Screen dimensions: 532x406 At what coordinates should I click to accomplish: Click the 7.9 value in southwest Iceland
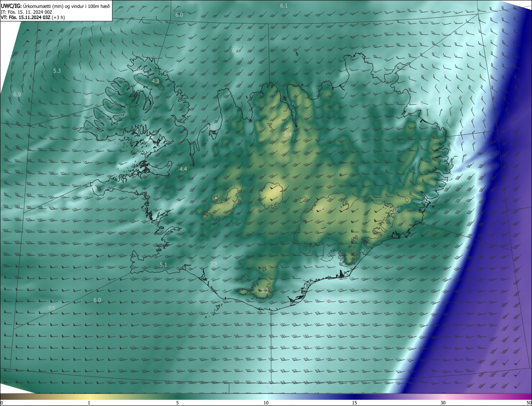pos(214,264)
